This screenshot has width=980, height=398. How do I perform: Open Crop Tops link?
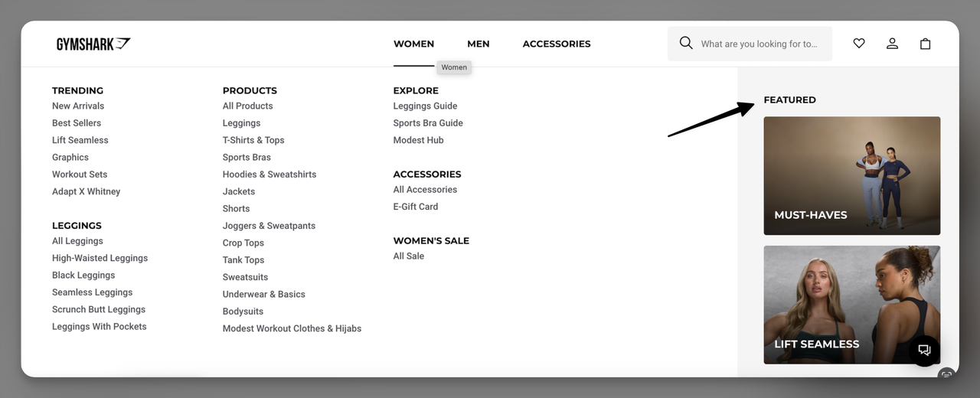(243, 243)
